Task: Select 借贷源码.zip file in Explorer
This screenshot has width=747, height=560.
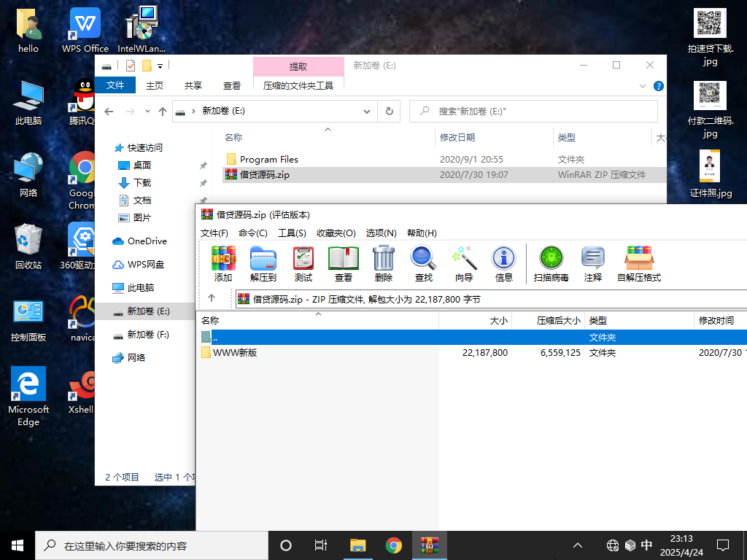Action: coord(444,175)
